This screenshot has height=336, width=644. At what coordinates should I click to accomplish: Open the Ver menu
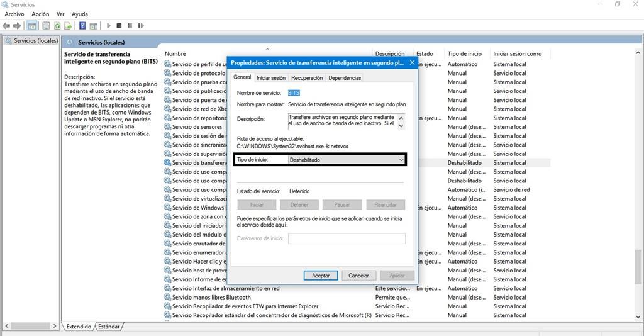pyautogui.click(x=60, y=14)
